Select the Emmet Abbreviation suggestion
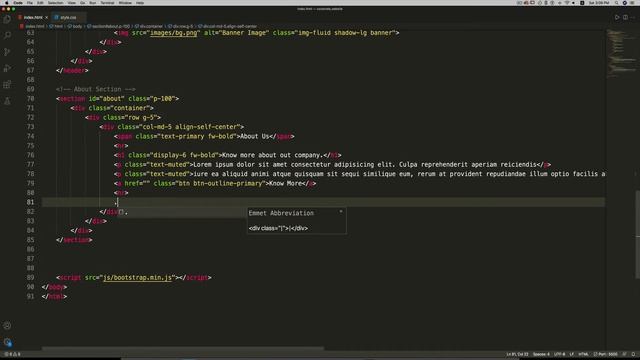 [181, 213]
